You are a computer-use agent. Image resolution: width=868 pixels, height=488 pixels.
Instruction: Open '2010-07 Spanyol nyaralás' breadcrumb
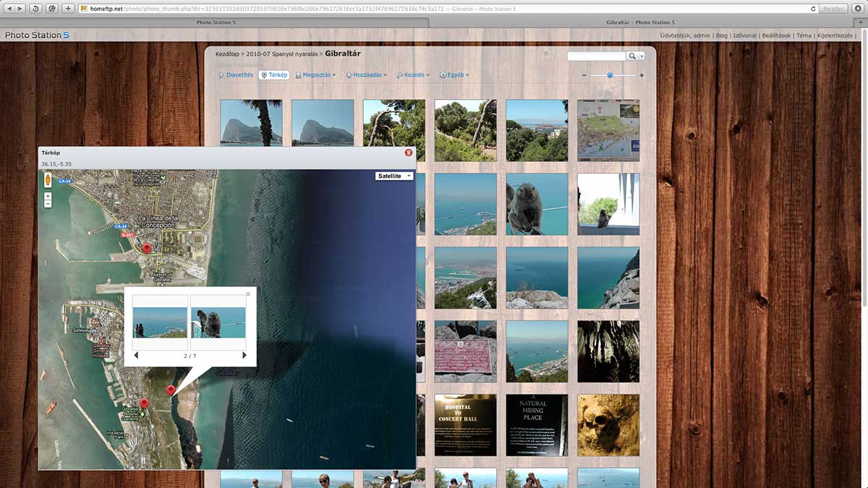pyautogui.click(x=282, y=54)
